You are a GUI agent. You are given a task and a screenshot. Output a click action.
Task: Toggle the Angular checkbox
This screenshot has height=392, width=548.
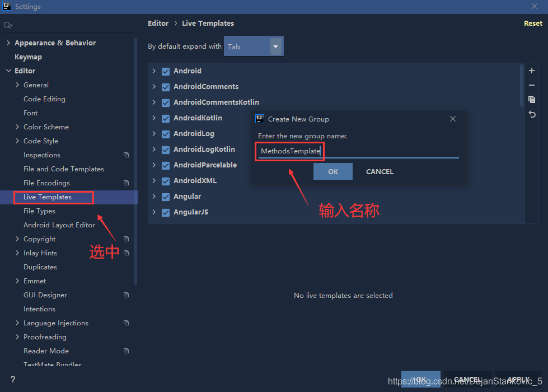pos(166,197)
